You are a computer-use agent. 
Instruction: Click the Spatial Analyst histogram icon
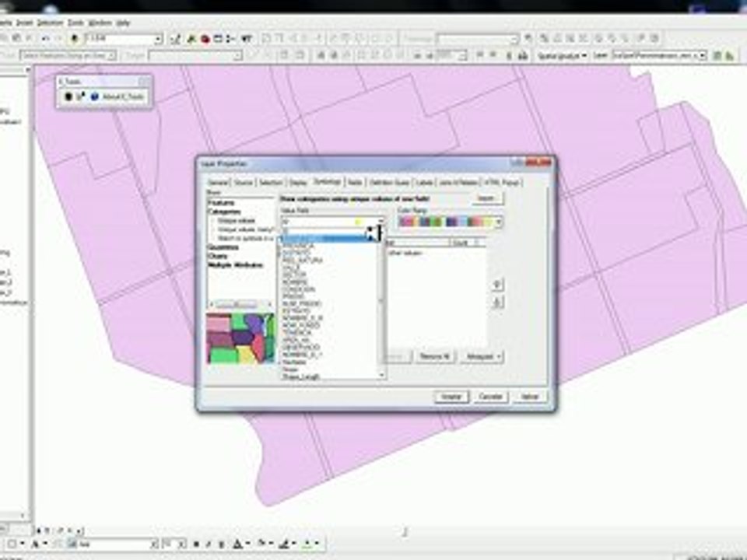(717, 56)
